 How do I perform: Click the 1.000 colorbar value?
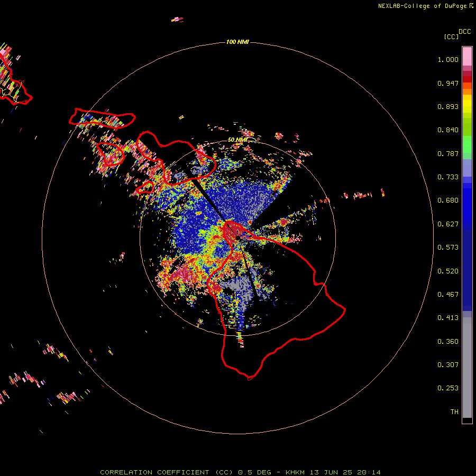pyautogui.click(x=448, y=59)
